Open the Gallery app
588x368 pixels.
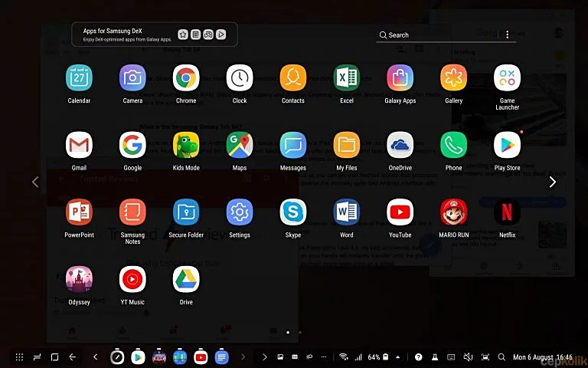tap(454, 78)
